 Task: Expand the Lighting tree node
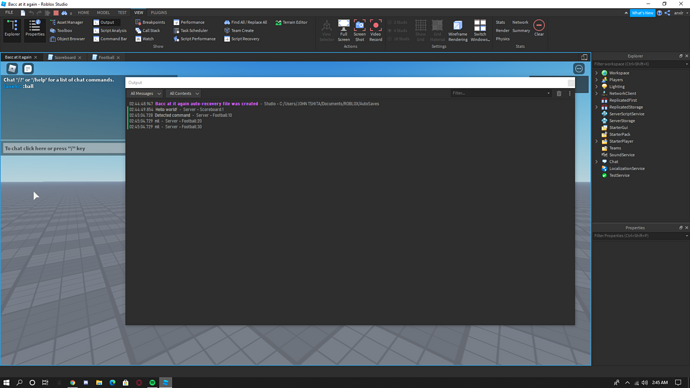click(x=597, y=87)
